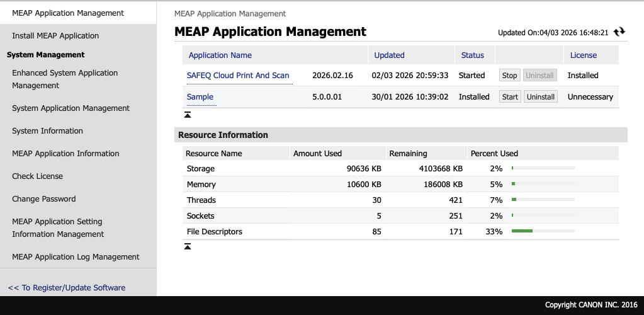The height and width of the screenshot is (315, 644).
Task: Open the Sample application link
Action: click(x=200, y=96)
